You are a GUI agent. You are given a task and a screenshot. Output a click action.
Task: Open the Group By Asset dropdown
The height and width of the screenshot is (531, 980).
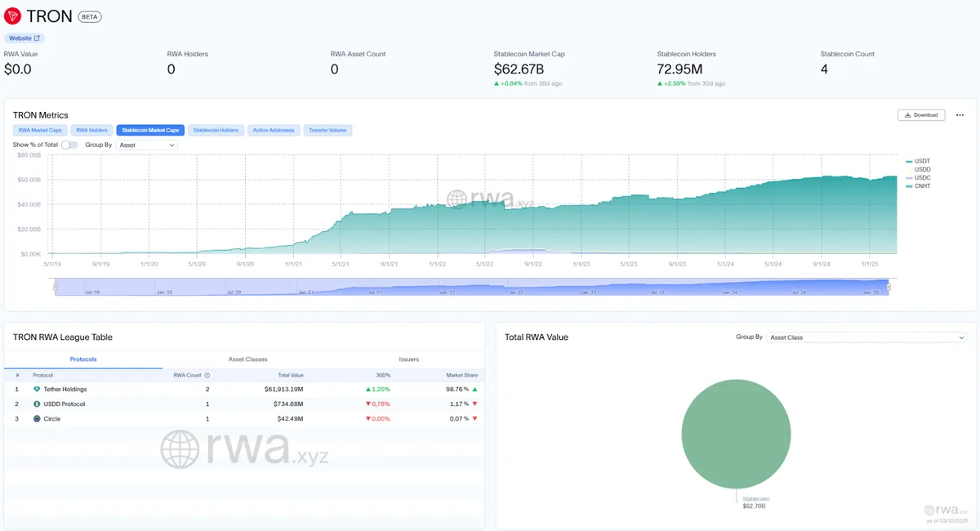tap(146, 145)
